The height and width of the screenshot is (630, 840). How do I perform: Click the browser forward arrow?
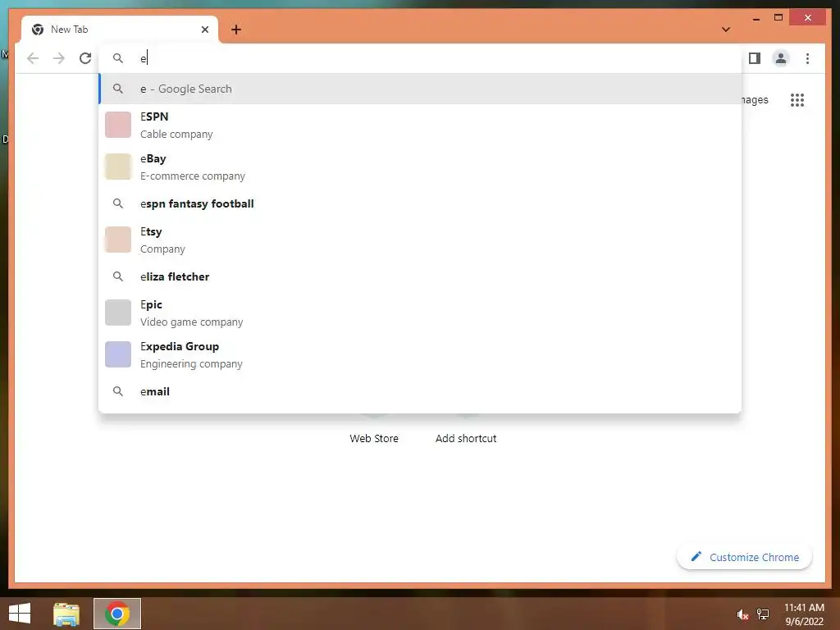pos(59,58)
